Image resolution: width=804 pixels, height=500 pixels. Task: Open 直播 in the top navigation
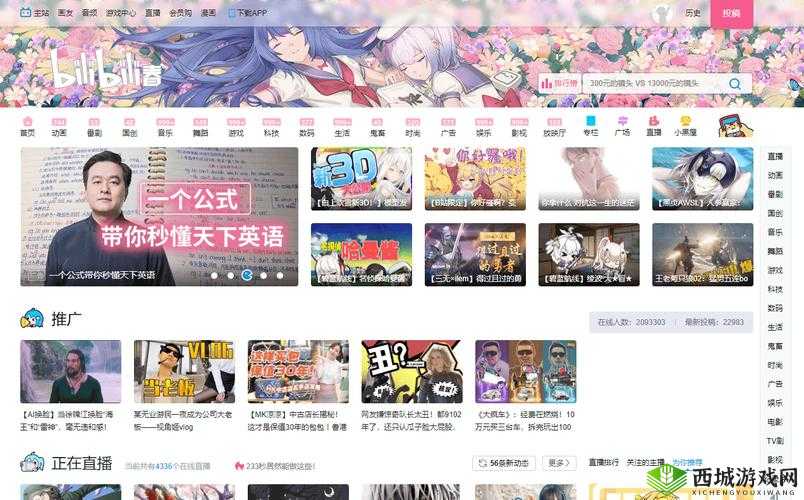(x=153, y=12)
